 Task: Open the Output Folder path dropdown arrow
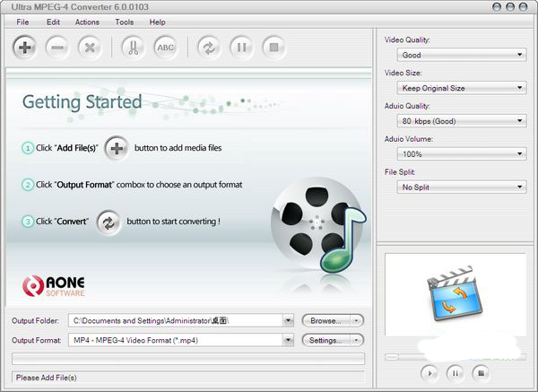pyautogui.click(x=288, y=320)
